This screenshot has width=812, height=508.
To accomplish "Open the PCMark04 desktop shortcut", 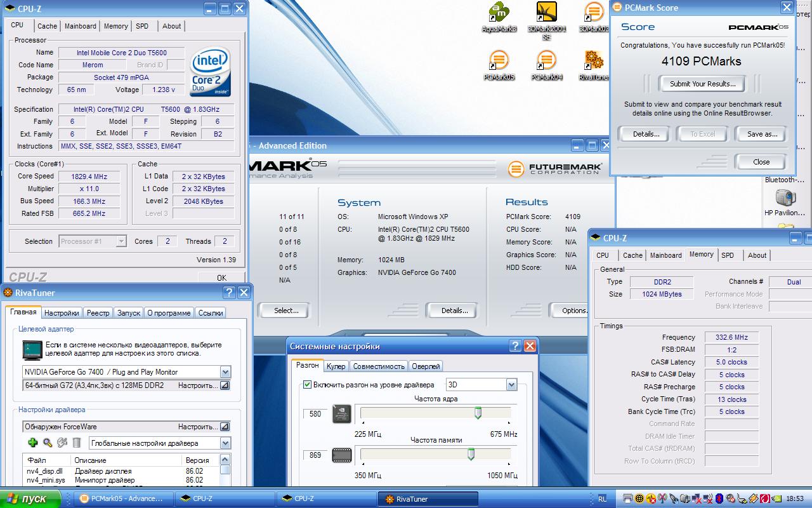I will (546, 65).
